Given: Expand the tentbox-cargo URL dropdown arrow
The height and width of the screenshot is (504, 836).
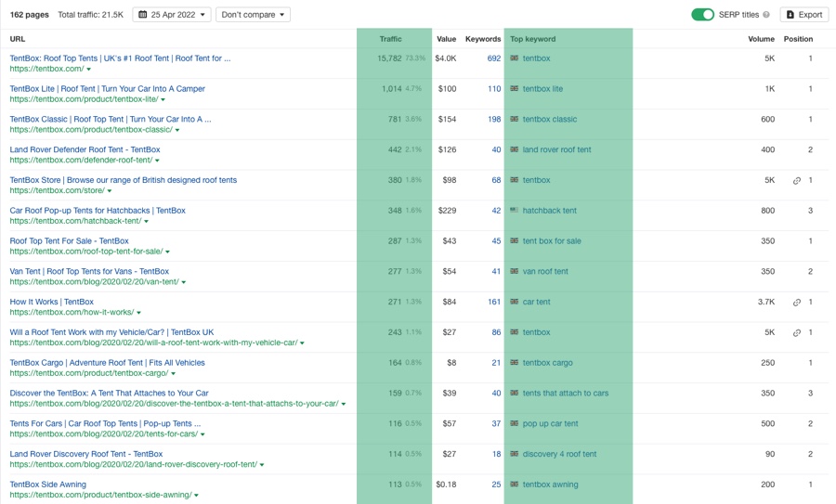Looking at the screenshot, I should (174, 373).
